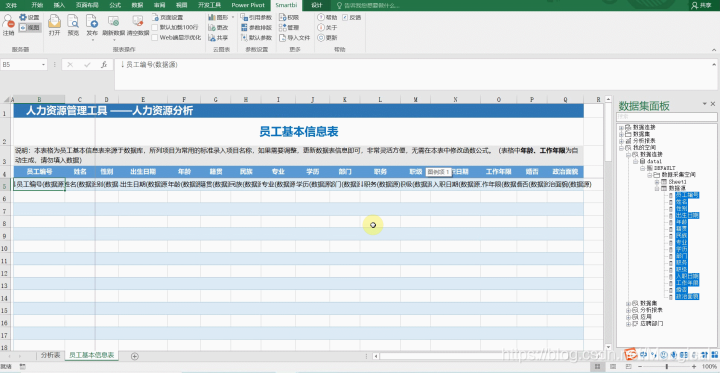Add a new sheet with plus icon

coord(135,356)
